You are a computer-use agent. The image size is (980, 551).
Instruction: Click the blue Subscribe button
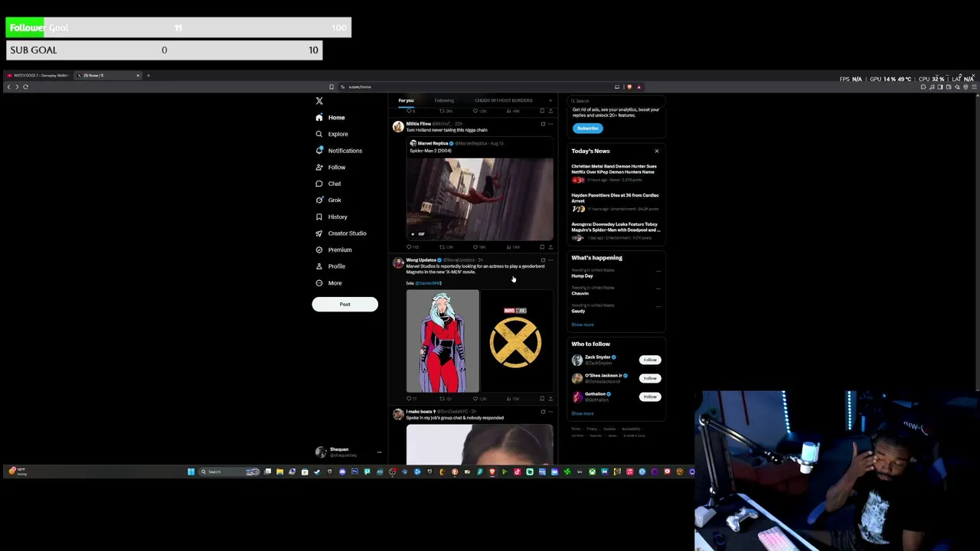(587, 128)
